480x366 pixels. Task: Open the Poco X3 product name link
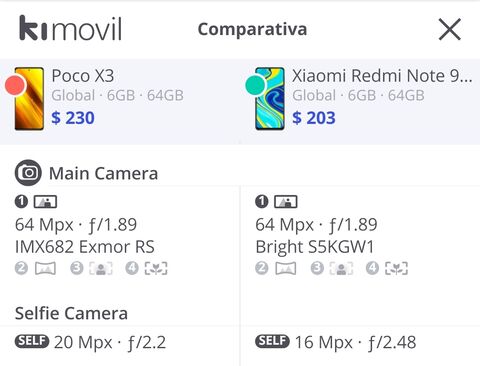83,76
